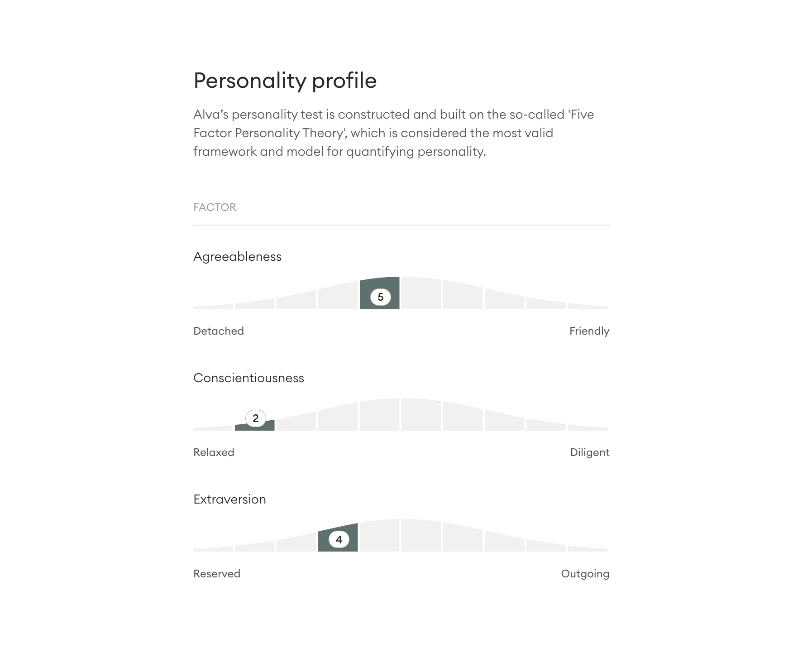
Task: Select the Reserved scale label
Action: [216, 574]
